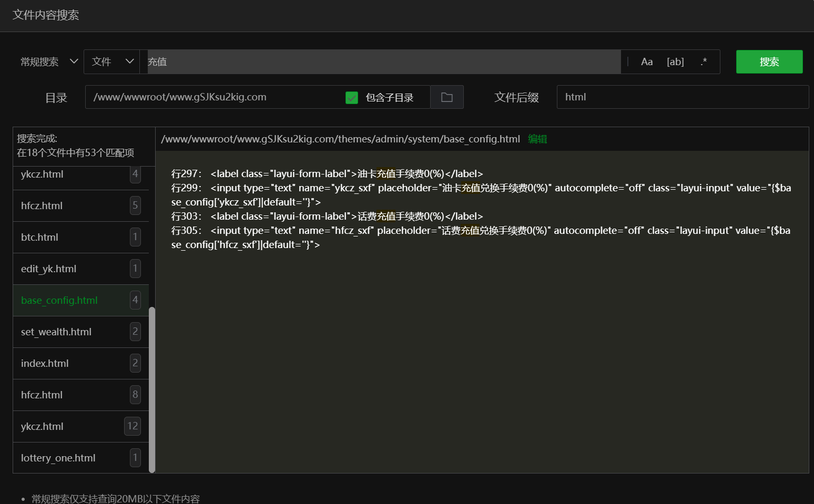The height and width of the screenshot is (504, 814).
Task: Open the folder browse icon
Action: pos(447,97)
